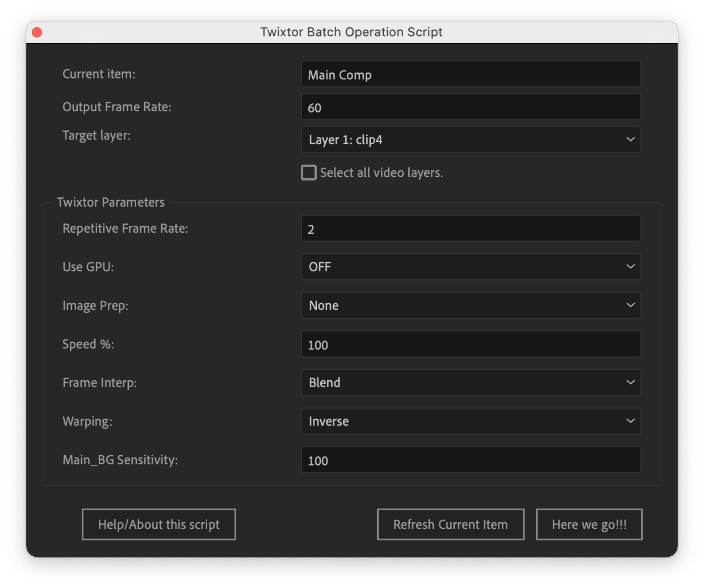
Task: Click the Main_BG Sensitivity: label
Action: tap(120, 460)
